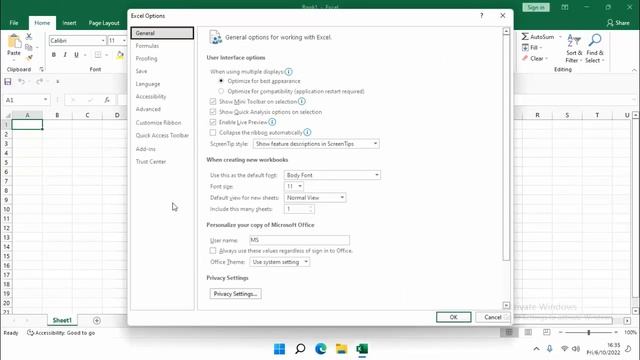Open Microsoft Edge from taskbar

coord(321,349)
